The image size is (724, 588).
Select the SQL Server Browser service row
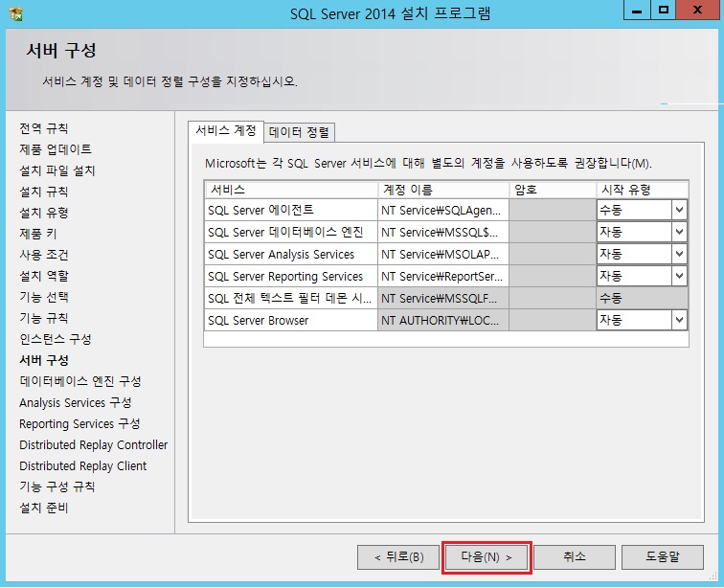291,320
